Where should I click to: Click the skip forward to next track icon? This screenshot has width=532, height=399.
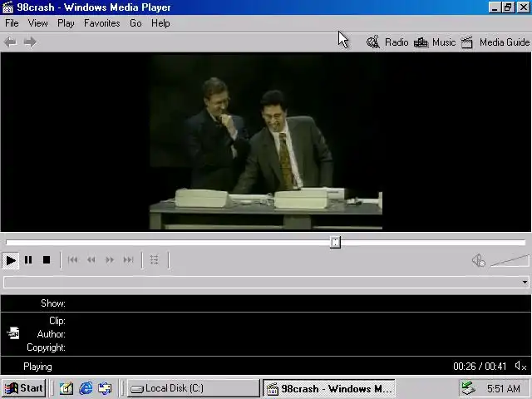click(128, 260)
